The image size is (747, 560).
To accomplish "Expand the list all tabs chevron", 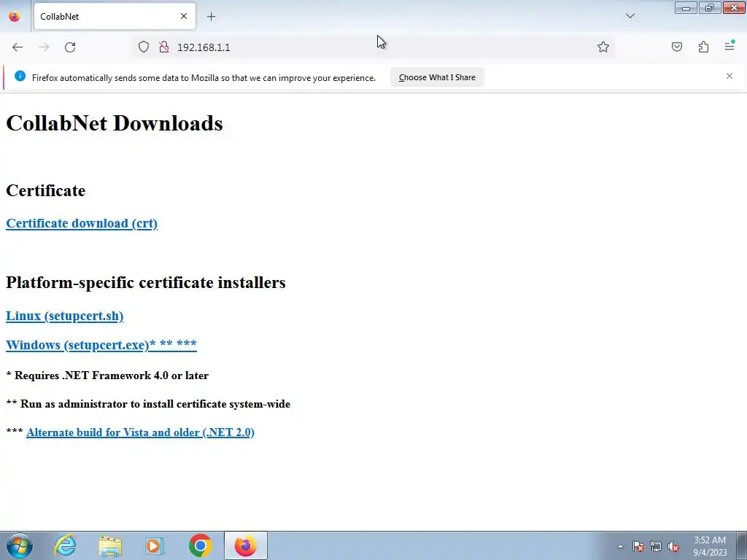I will point(630,16).
